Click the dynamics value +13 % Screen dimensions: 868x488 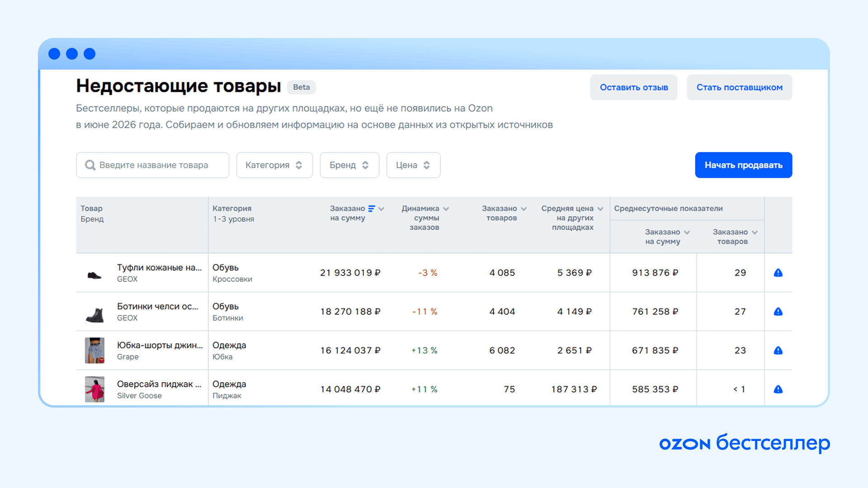pyautogui.click(x=424, y=350)
